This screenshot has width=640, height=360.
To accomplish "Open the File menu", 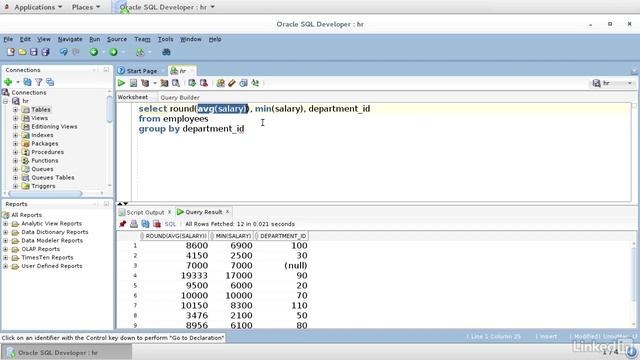I will 8,39.
